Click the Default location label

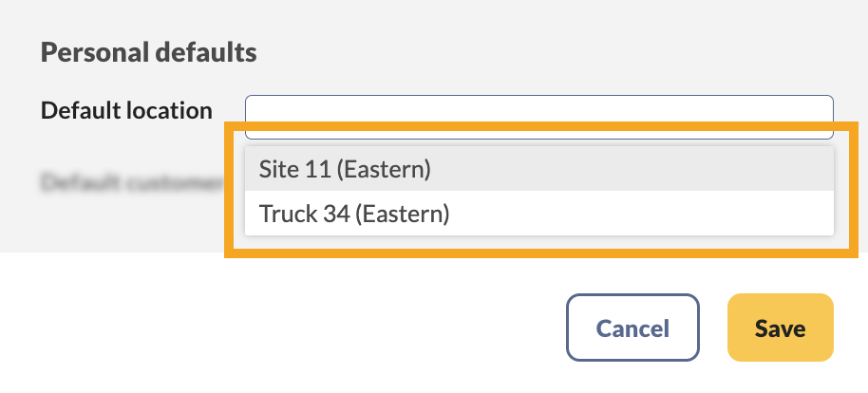point(126,110)
